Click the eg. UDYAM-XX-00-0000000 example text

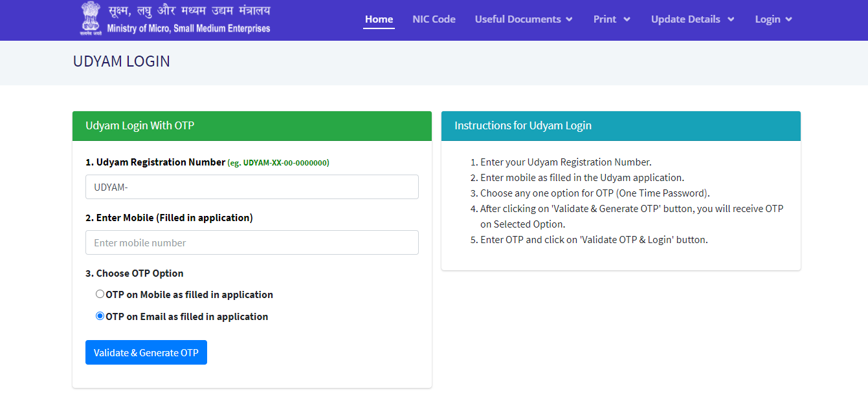(x=278, y=163)
